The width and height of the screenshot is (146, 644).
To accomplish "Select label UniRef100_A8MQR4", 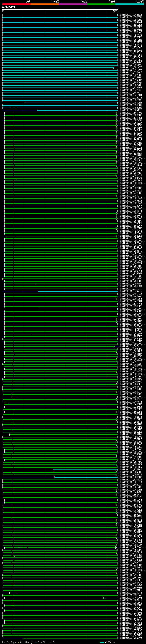I will coord(131,103).
